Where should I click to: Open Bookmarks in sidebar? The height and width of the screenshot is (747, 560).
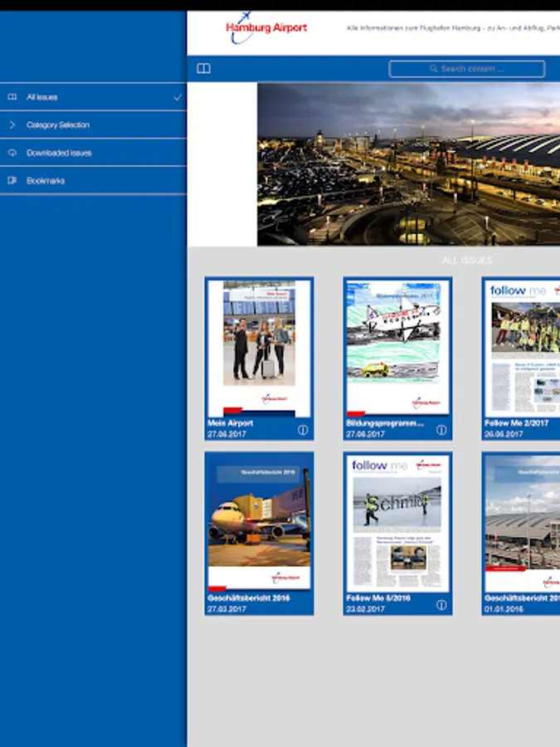point(93,181)
